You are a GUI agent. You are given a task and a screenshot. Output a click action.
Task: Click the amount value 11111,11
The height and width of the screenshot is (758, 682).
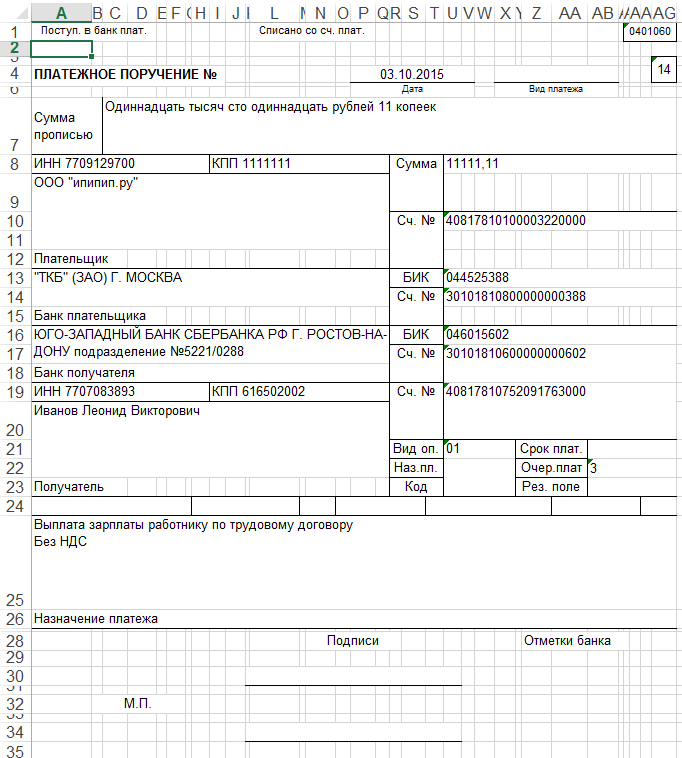(472, 164)
